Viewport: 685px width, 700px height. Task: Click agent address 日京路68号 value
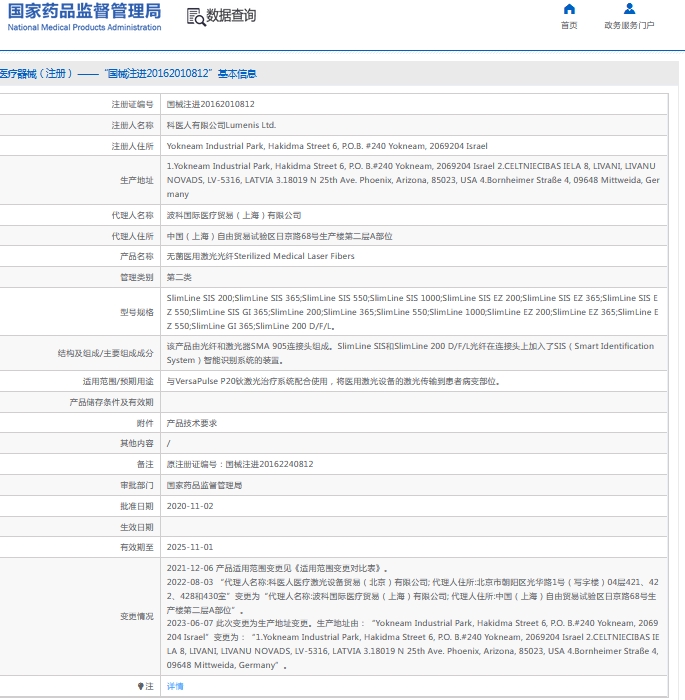(280, 236)
